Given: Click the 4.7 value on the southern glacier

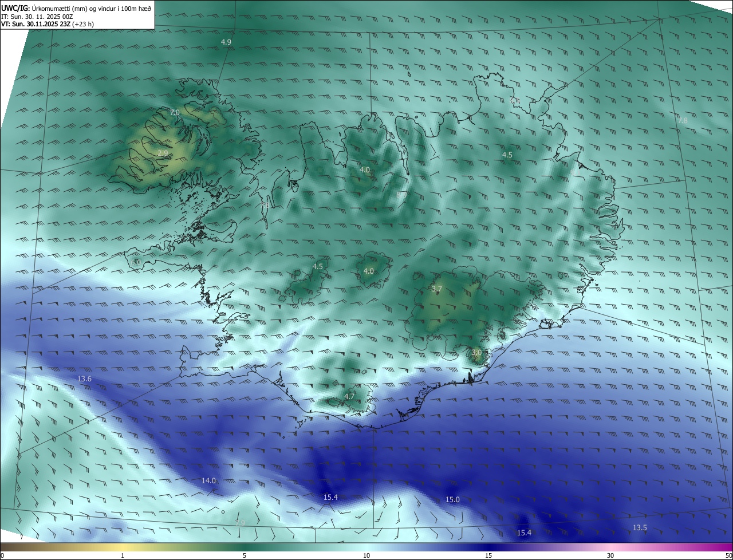Looking at the screenshot, I should [350, 396].
